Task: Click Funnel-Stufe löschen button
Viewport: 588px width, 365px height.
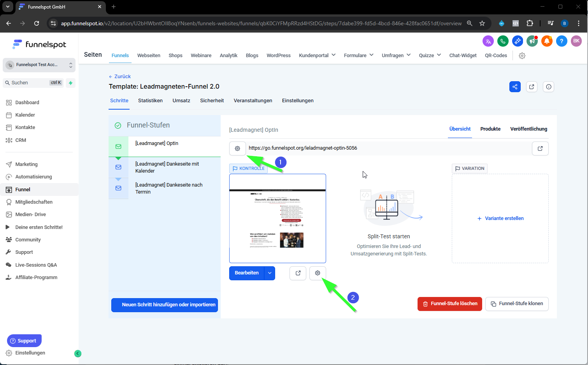Action: pyautogui.click(x=450, y=304)
